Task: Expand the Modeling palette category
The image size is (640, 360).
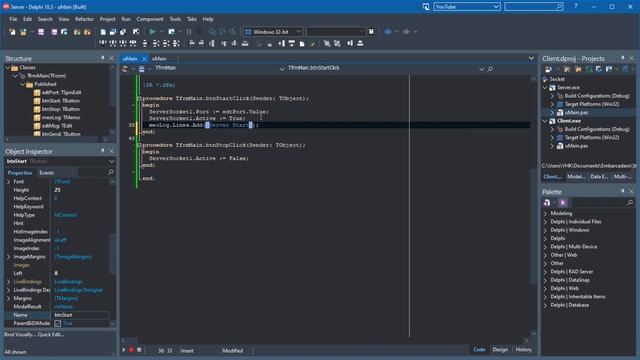Action: pyautogui.click(x=545, y=213)
